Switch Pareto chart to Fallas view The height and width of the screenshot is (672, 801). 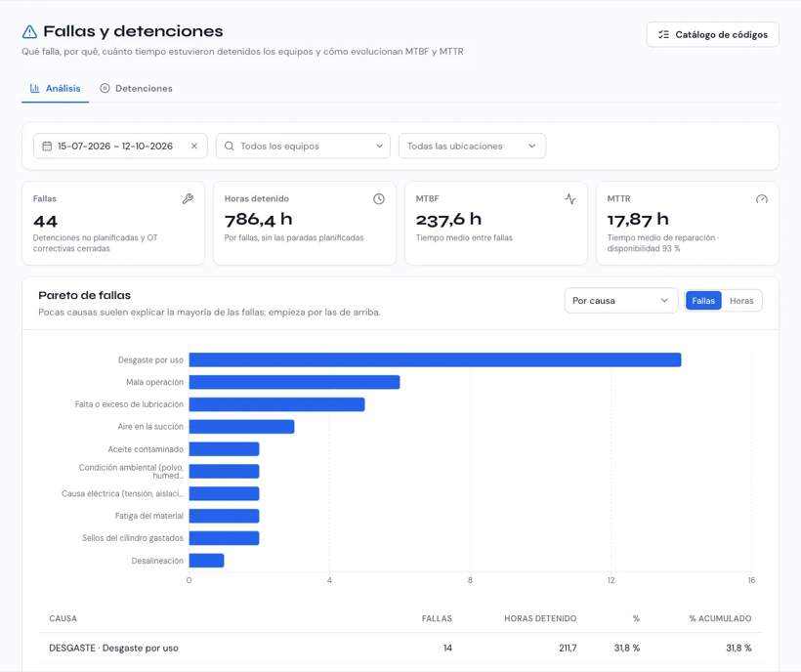click(x=703, y=301)
